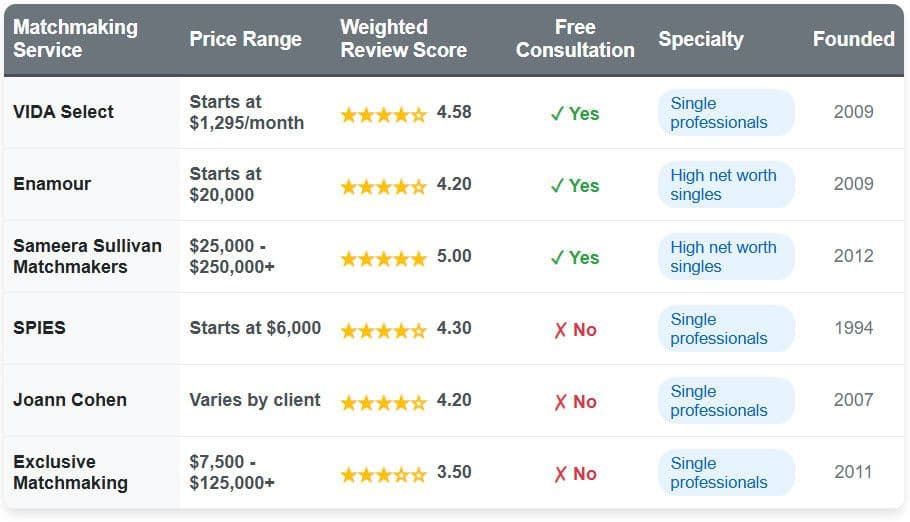
Task: Click VIDA Select's star rating icons
Action: [383, 114]
